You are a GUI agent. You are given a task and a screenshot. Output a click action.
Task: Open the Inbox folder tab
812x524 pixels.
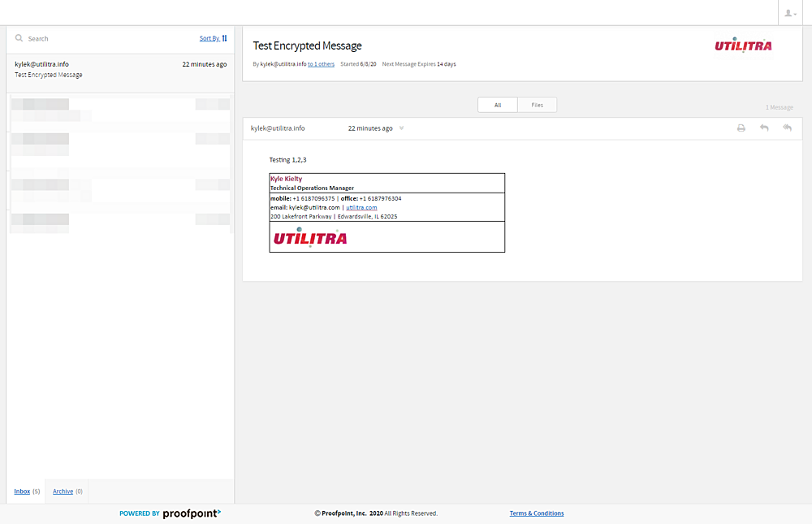pyautogui.click(x=22, y=492)
